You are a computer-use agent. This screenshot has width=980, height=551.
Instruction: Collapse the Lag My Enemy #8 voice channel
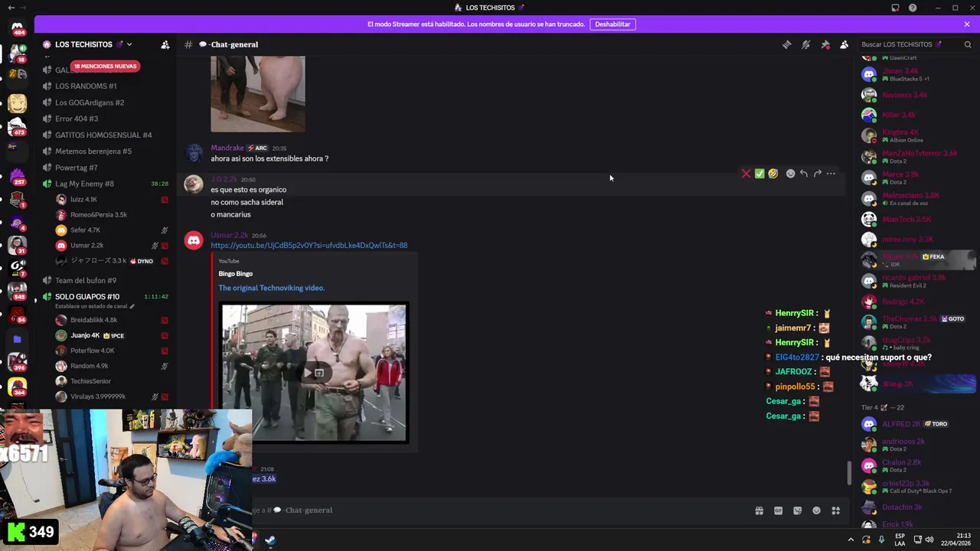pos(84,184)
